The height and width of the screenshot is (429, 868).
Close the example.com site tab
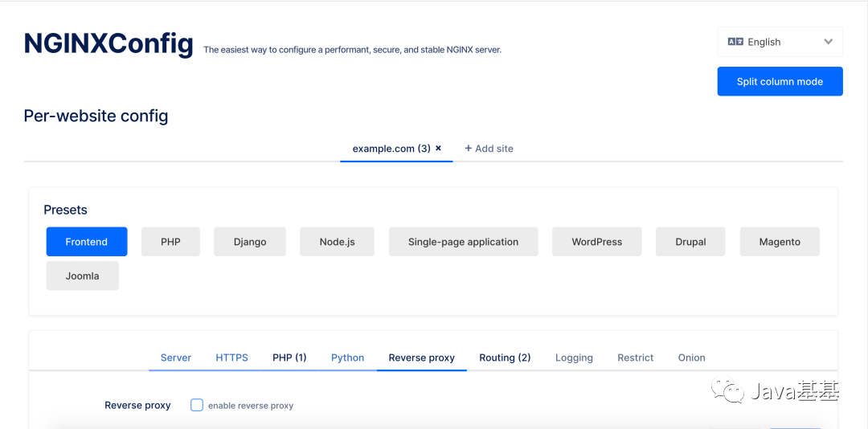[x=439, y=149]
